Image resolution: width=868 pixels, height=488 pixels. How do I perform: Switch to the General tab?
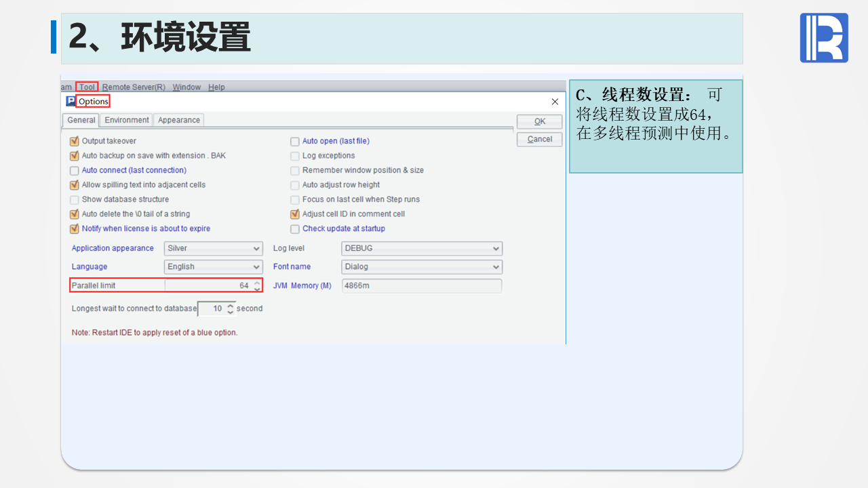click(x=81, y=120)
